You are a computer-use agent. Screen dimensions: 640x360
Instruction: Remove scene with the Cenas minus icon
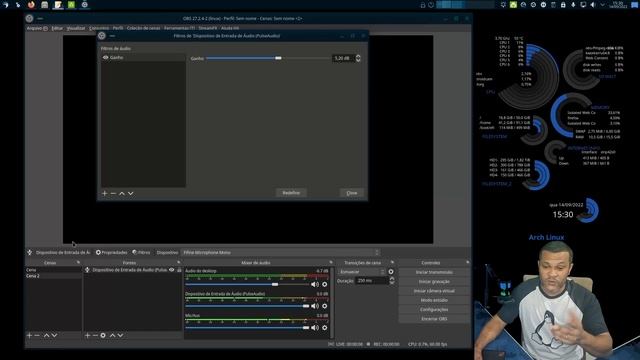(x=37, y=335)
